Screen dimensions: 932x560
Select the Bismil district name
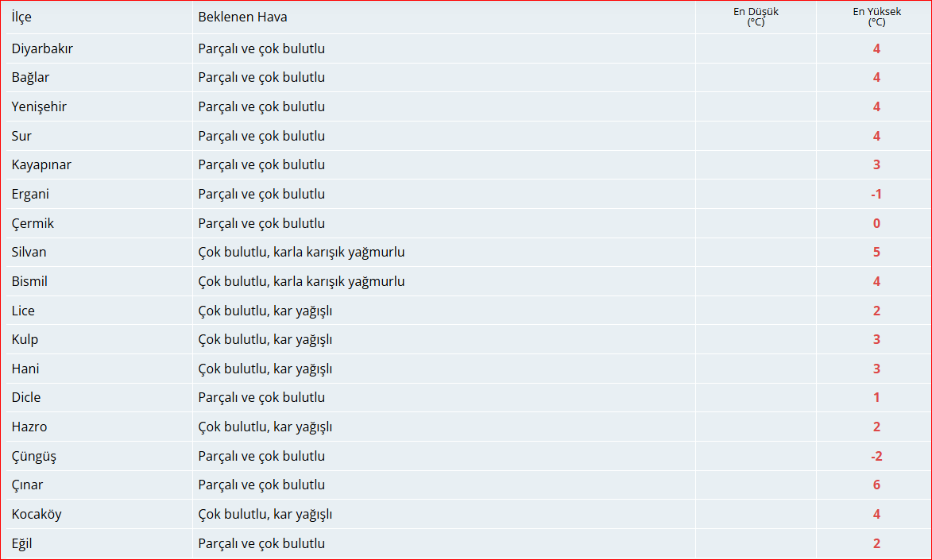(x=29, y=281)
